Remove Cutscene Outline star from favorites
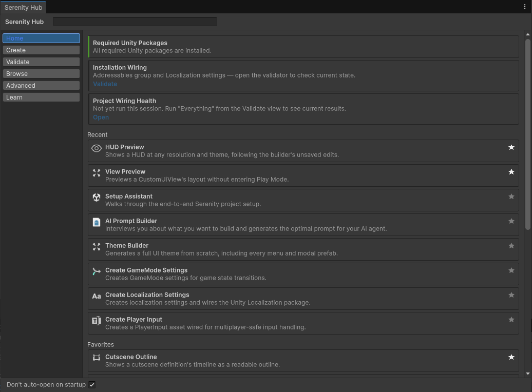This screenshot has width=532, height=392. pyautogui.click(x=511, y=357)
